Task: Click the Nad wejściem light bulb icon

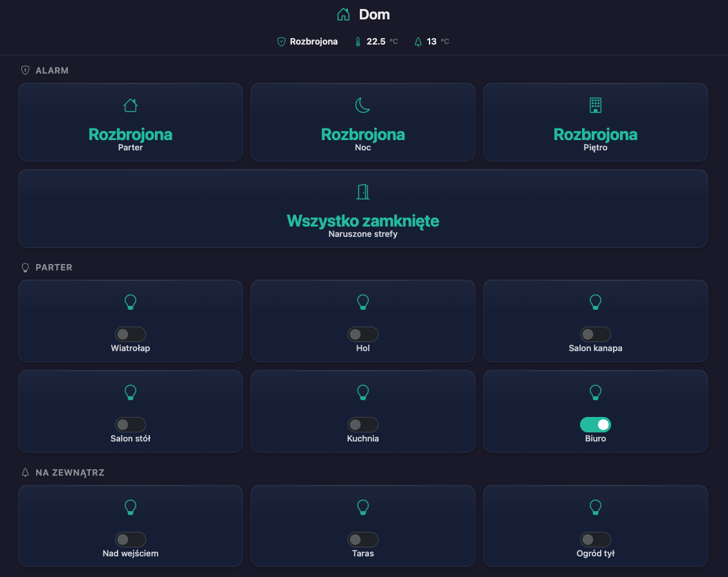Action: (130, 507)
